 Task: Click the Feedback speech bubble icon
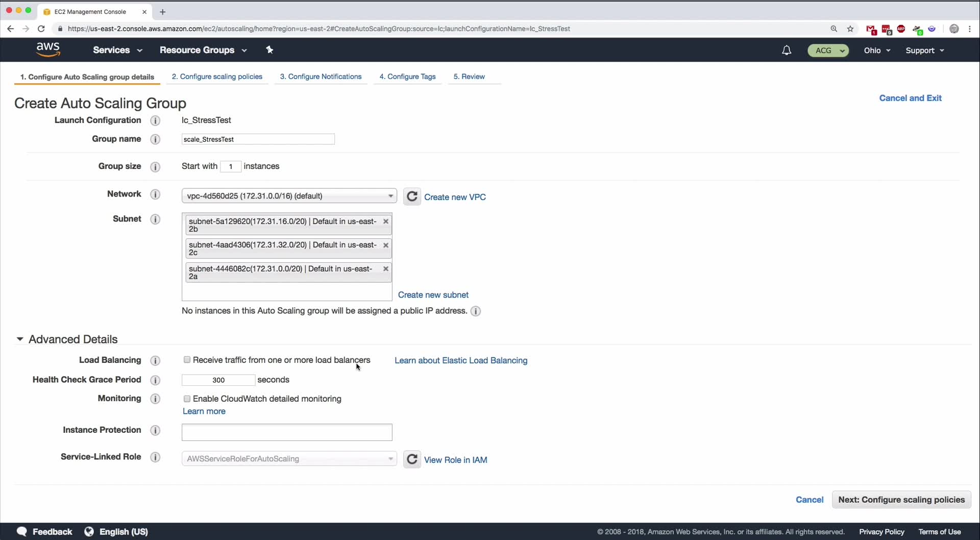tap(21, 531)
